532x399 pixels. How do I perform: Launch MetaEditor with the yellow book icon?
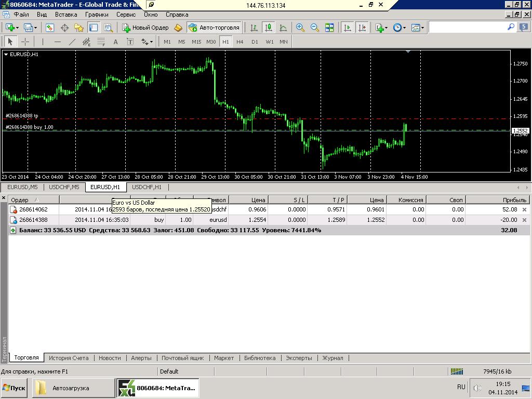point(179,28)
